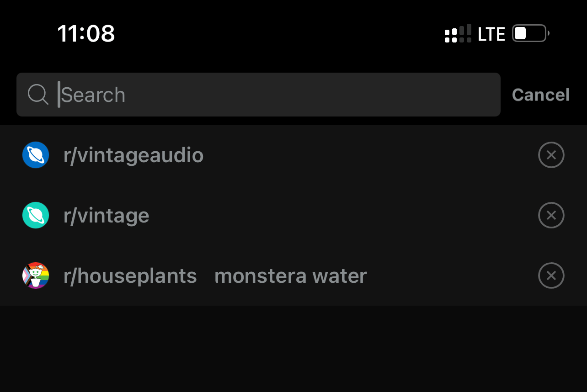Tap the teal Saturn icon for r/vintage
Screen dimensions: 587x392
click(35, 215)
